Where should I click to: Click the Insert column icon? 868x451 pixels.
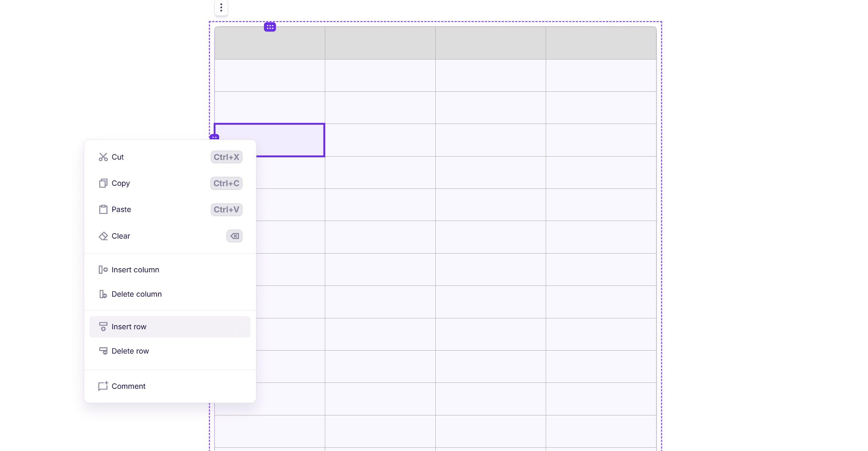pyautogui.click(x=103, y=270)
